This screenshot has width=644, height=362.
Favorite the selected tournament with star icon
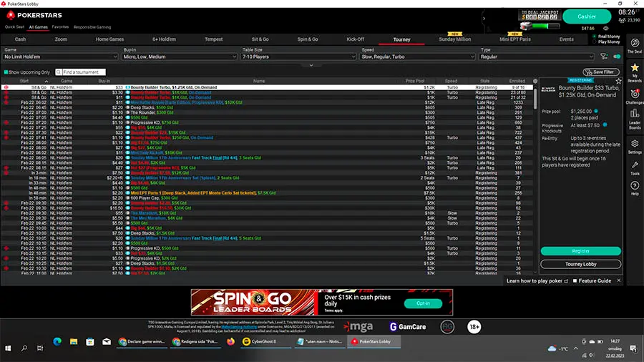(x=618, y=81)
